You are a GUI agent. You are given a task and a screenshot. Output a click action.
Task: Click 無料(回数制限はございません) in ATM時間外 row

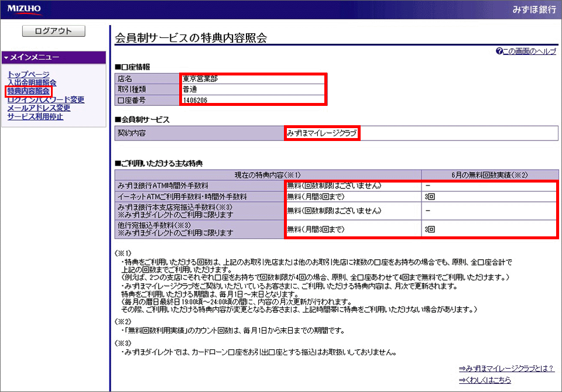[x=334, y=185]
